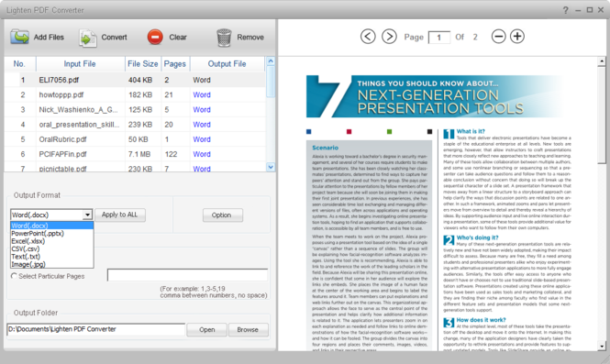This screenshot has height=364, width=610.
Task: Zoom in the PDF preview
Action: (x=517, y=37)
